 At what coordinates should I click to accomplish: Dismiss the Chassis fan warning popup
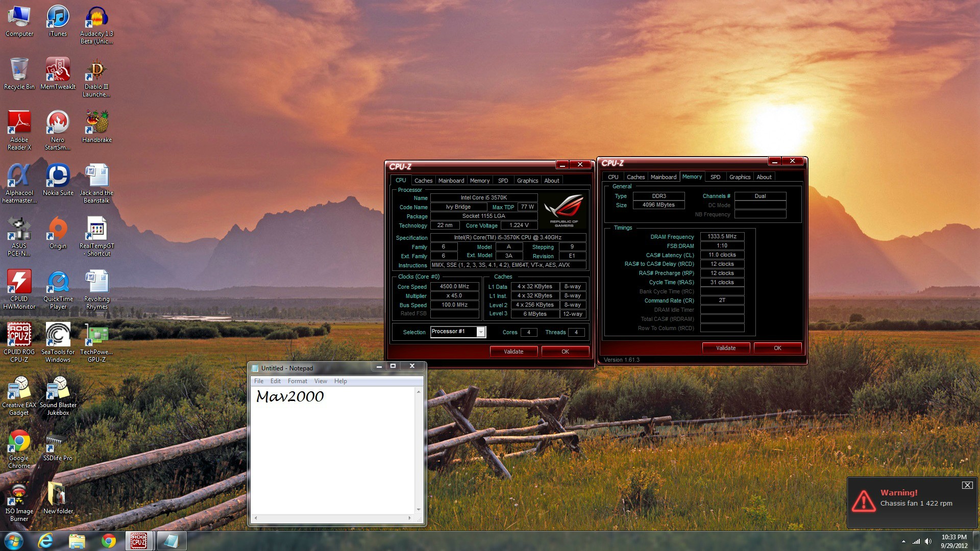coord(967,485)
